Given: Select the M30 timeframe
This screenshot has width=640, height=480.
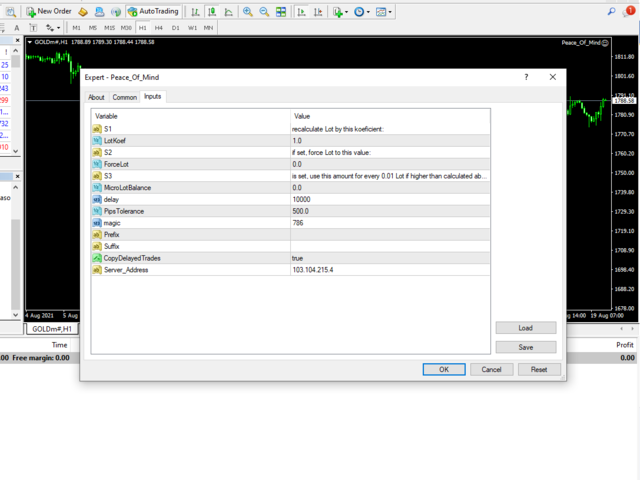Looking at the screenshot, I should click(126, 28).
